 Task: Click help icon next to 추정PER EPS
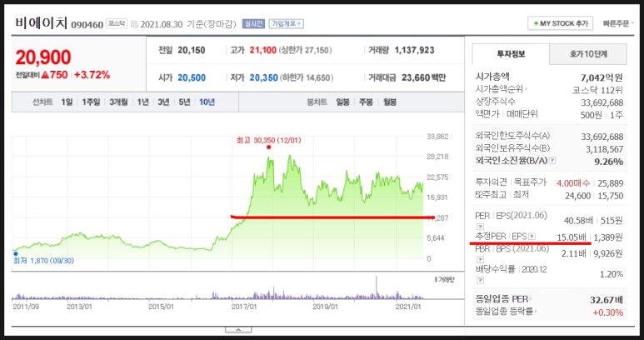(x=532, y=237)
